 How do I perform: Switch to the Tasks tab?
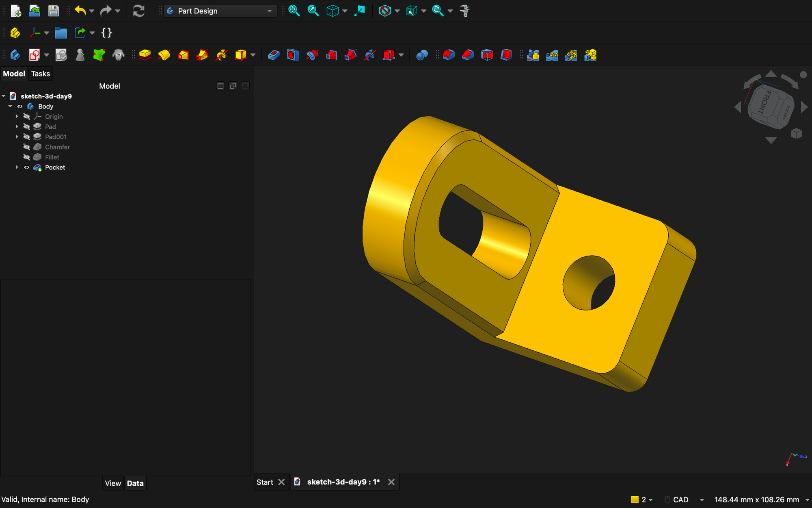40,74
